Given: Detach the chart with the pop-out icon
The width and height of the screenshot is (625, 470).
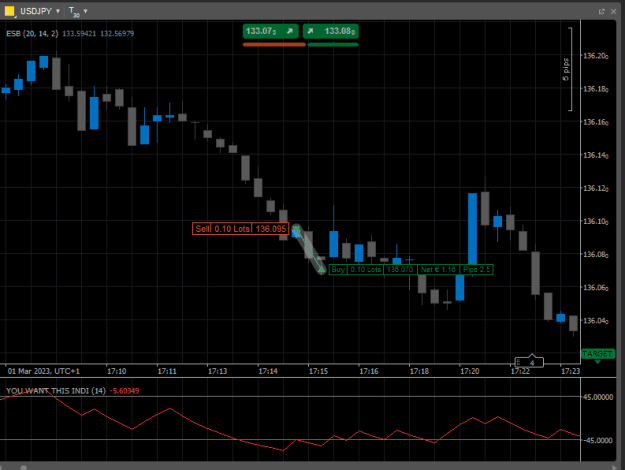Looking at the screenshot, I should (x=601, y=12).
